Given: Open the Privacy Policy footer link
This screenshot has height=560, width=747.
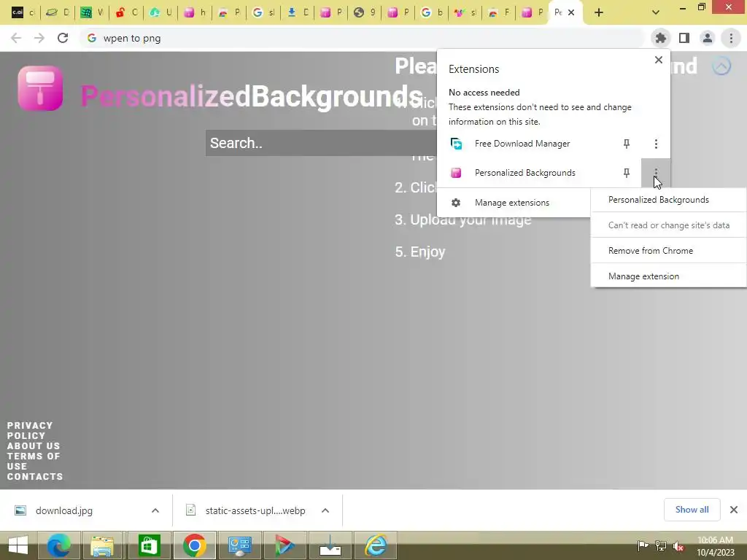Looking at the screenshot, I should [x=29, y=430].
